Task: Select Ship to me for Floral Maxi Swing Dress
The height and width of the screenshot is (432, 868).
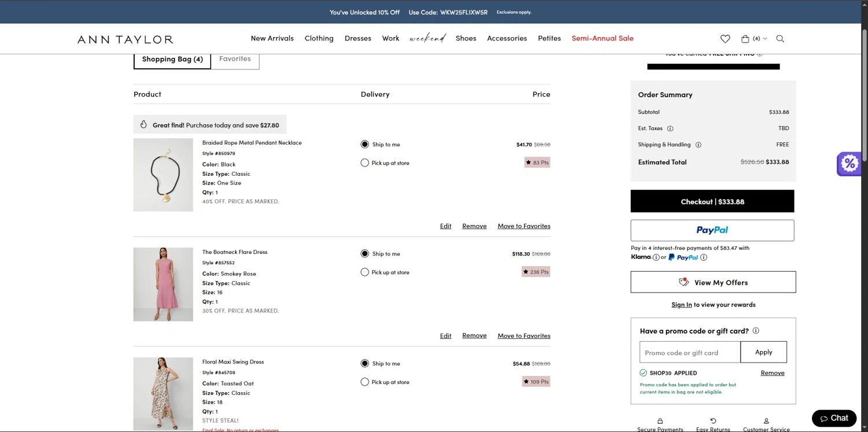Action: [x=365, y=364]
